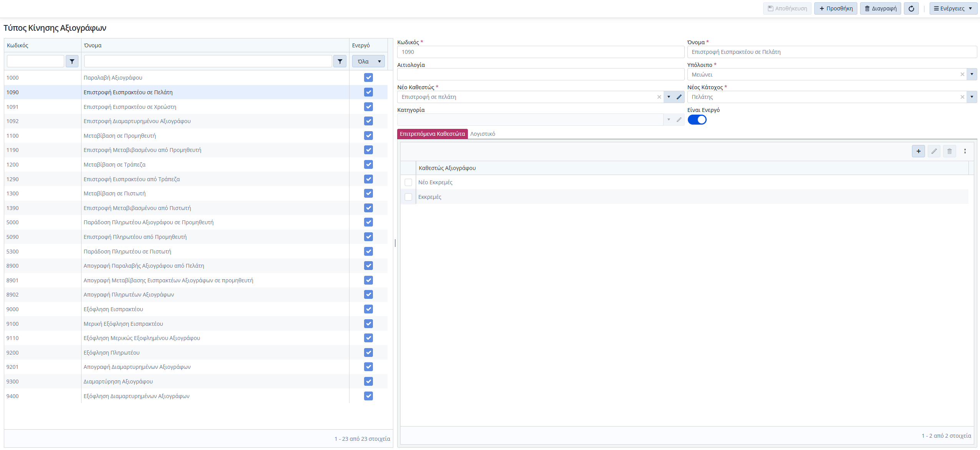Click the Όνομα filter input box
Viewport: 980px width, 450px height.
point(208,61)
